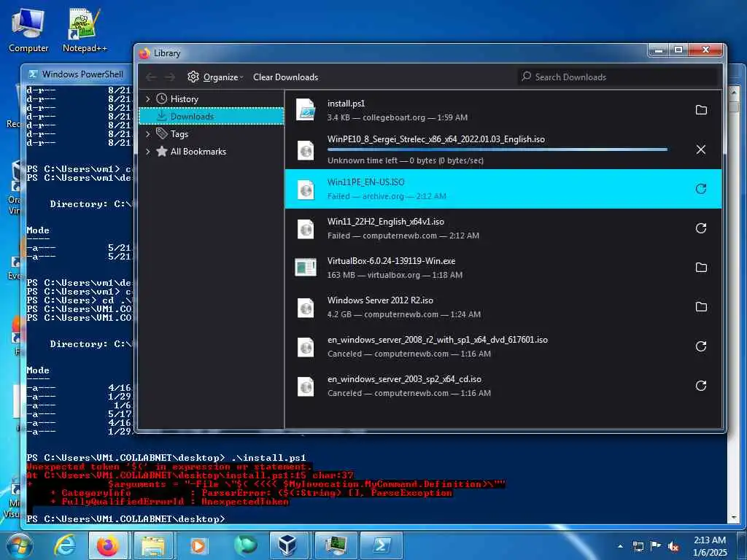Open the Computer desktop icon
Viewport: 747px width, 560px height.
(28, 29)
